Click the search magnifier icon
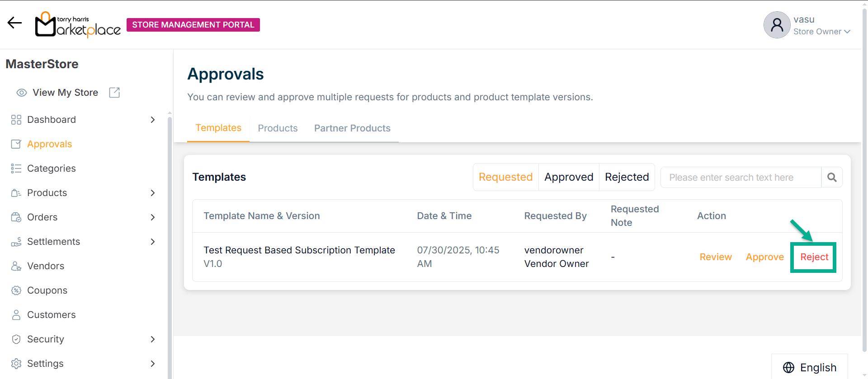 pos(832,178)
